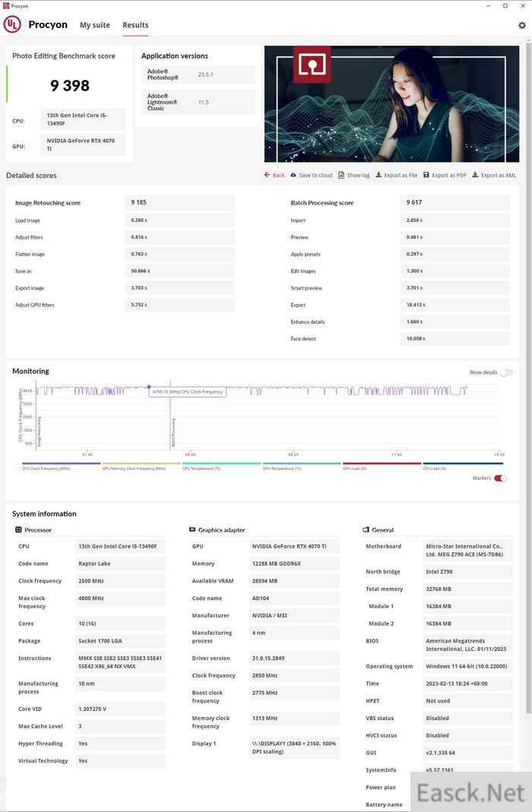Click the Batch Processing marker line in chart
The width and height of the screenshot is (532, 812).
[x=170, y=414]
